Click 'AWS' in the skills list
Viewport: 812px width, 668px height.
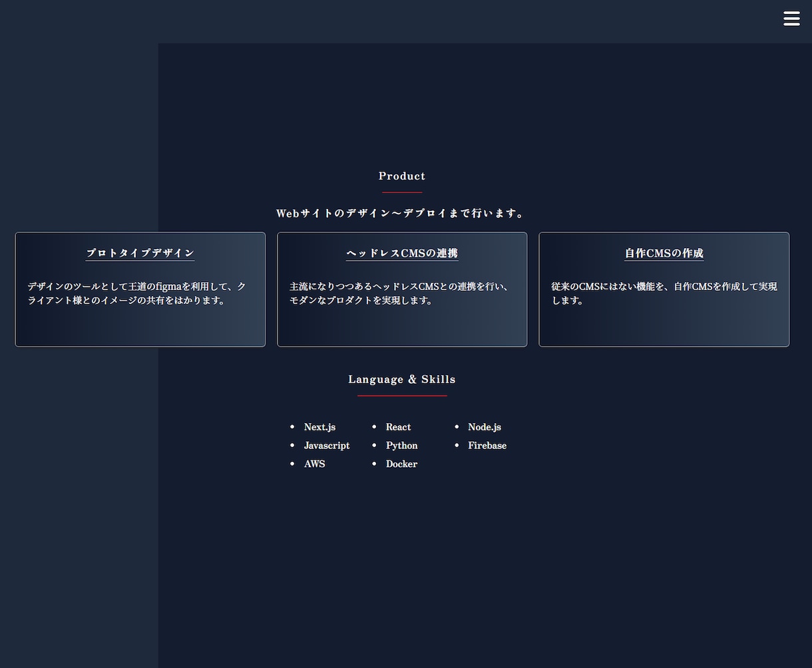coord(315,464)
